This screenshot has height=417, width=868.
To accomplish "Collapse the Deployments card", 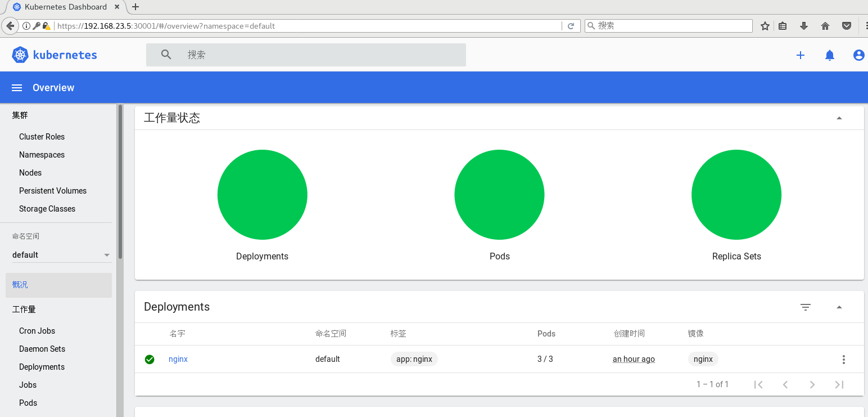I will (839, 307).
